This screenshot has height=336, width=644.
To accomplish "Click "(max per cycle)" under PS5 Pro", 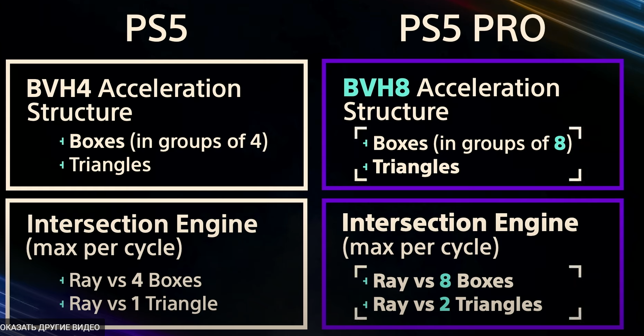I will pos(421,247).
